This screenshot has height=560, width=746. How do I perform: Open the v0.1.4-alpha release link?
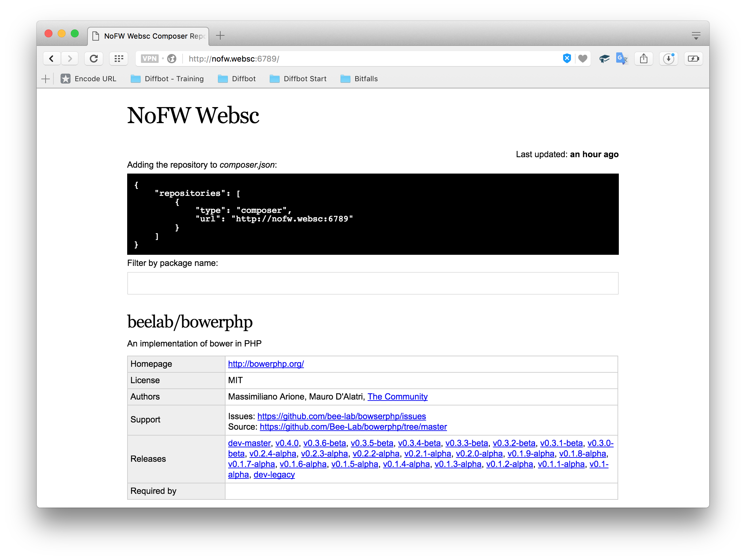[406, 464]
